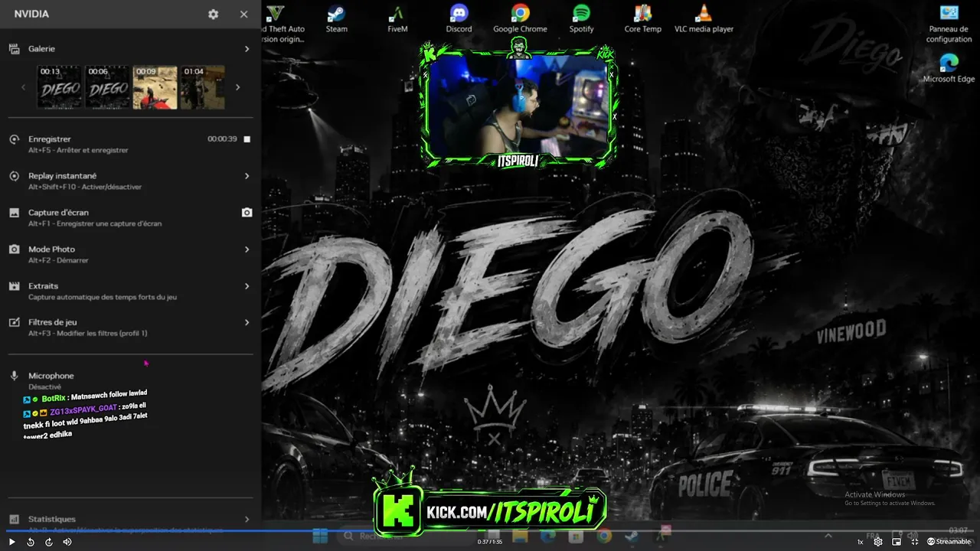
Task: Open Spotify desktop shortcut
Action: [x=581, y=20]
